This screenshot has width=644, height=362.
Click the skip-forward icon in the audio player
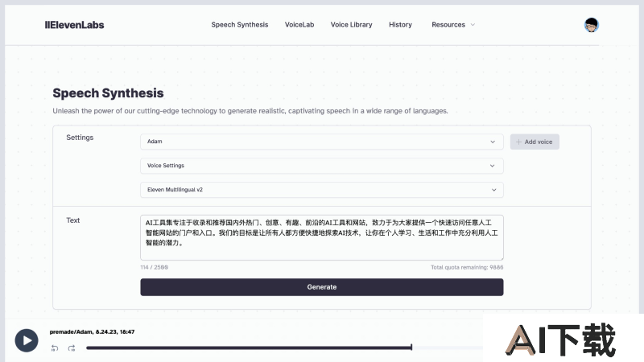pyautogui.click(x=72, y=348)
